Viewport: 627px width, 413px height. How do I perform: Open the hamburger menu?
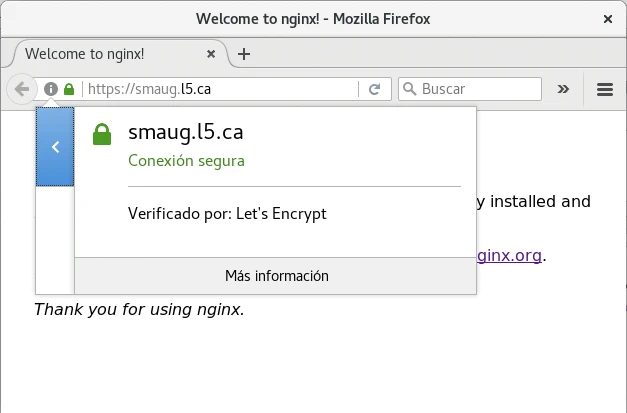(604, 89)
